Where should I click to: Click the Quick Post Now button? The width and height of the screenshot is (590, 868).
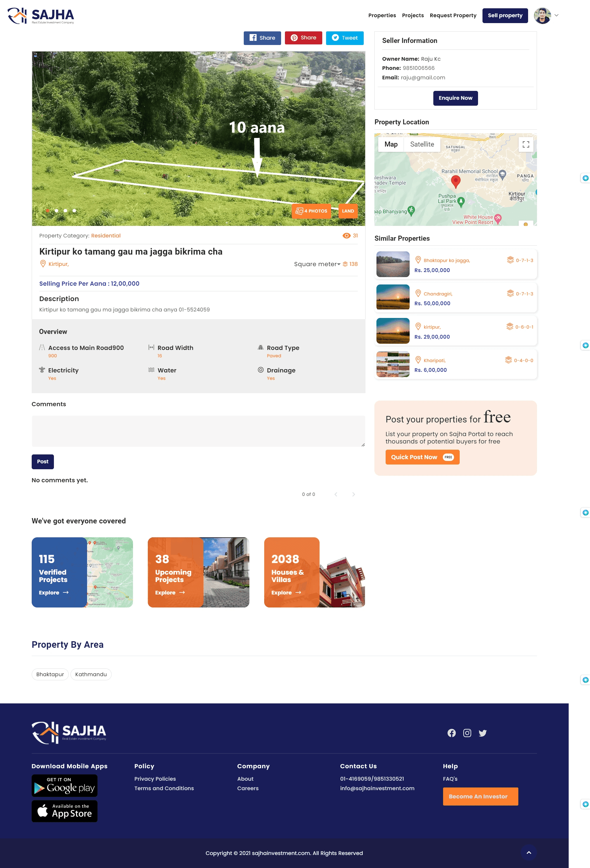click(422, 457)
